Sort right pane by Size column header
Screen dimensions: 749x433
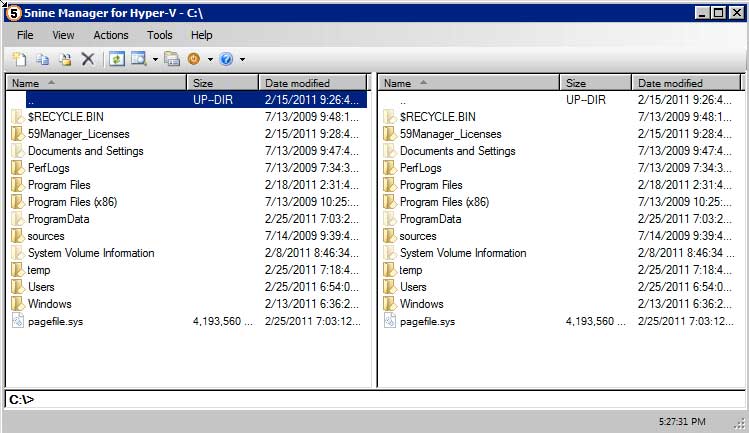click(596, 83)
